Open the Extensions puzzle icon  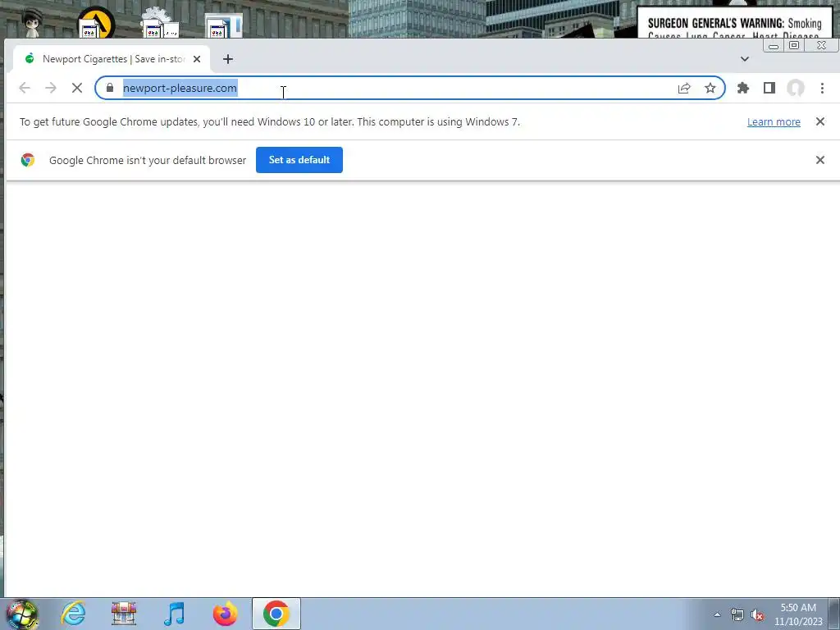743,88
